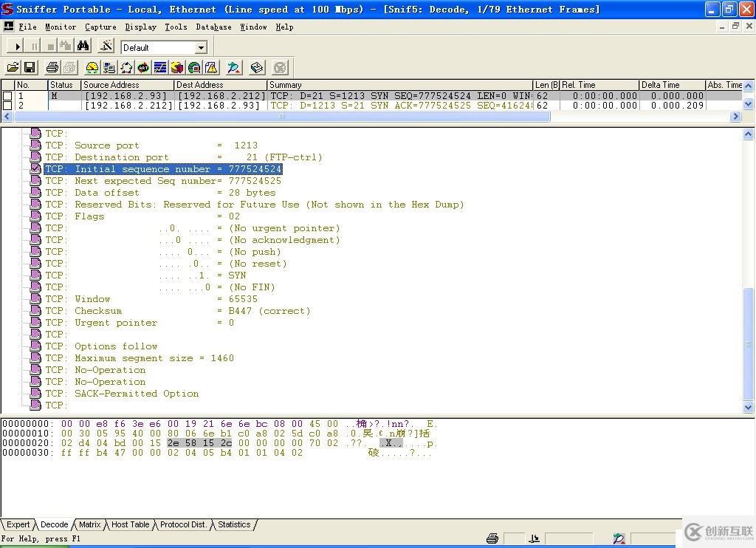The width and height of the screenshot is (756, 548).
Task: Open a capture file with the folder icon
Action: (13, 67)
